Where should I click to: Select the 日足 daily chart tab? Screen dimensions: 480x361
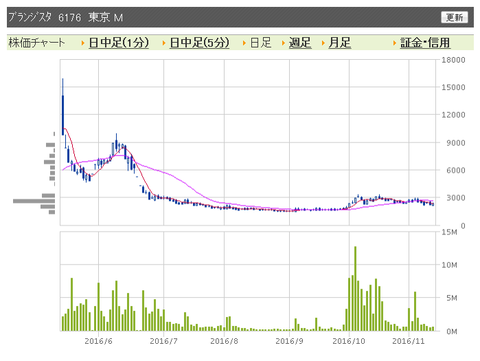pyautogui.click(x=260, y=43)
